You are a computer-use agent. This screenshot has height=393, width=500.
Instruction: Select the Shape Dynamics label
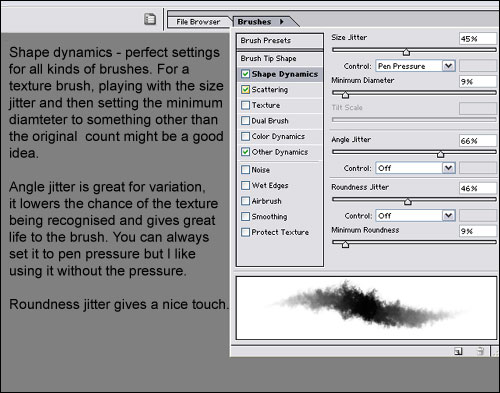[x=285, y=74]
